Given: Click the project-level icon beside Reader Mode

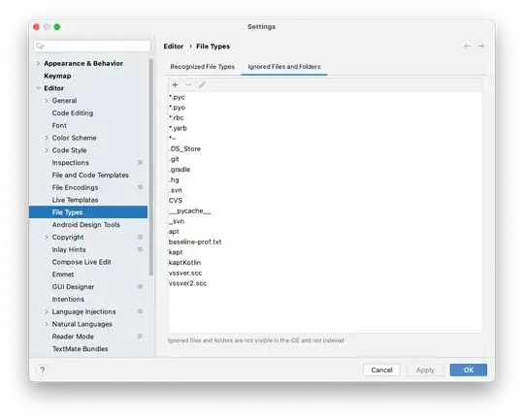Looking at the screenshot, I should point(141,337).
